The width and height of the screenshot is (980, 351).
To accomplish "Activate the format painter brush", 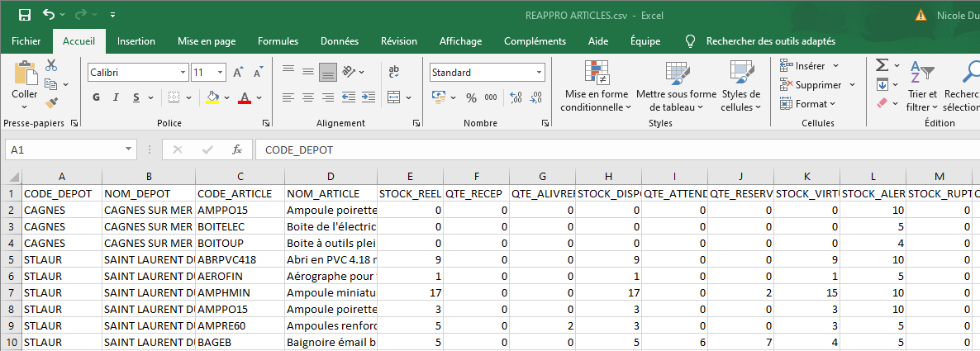I will [51, 102].
